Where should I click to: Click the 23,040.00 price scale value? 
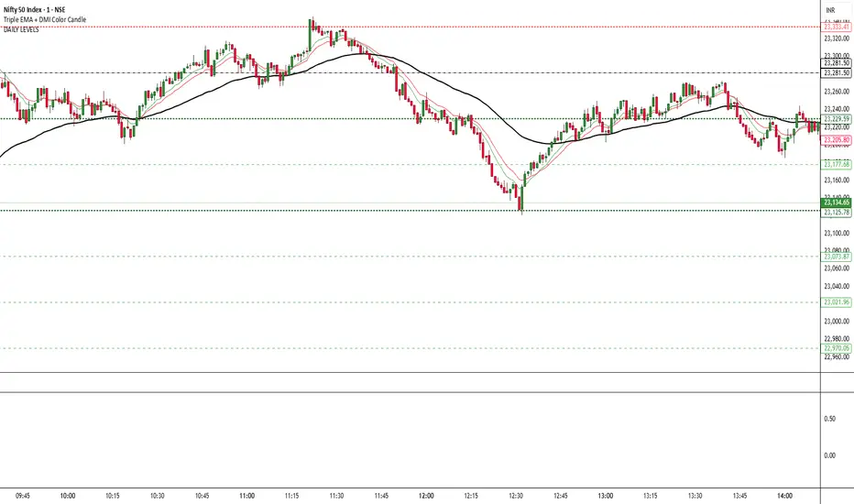coord(837,286)
